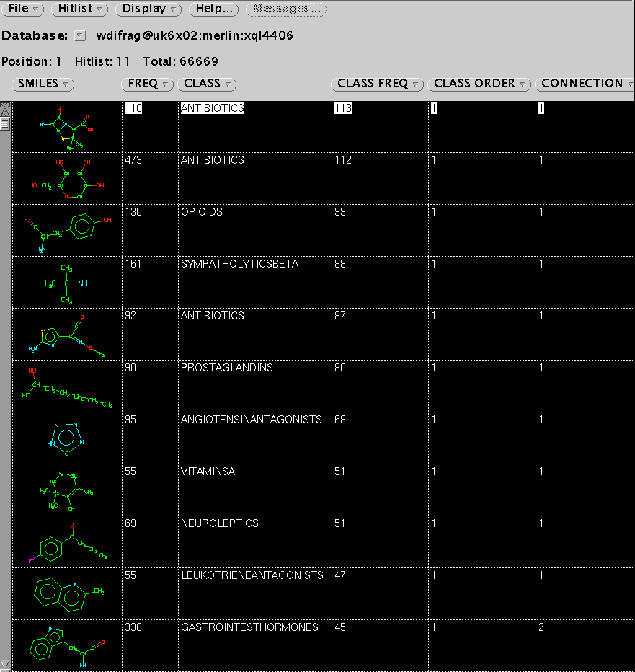Expand the FREQ column dropdown
635x672 pixels.
click(x=148, y=84)
